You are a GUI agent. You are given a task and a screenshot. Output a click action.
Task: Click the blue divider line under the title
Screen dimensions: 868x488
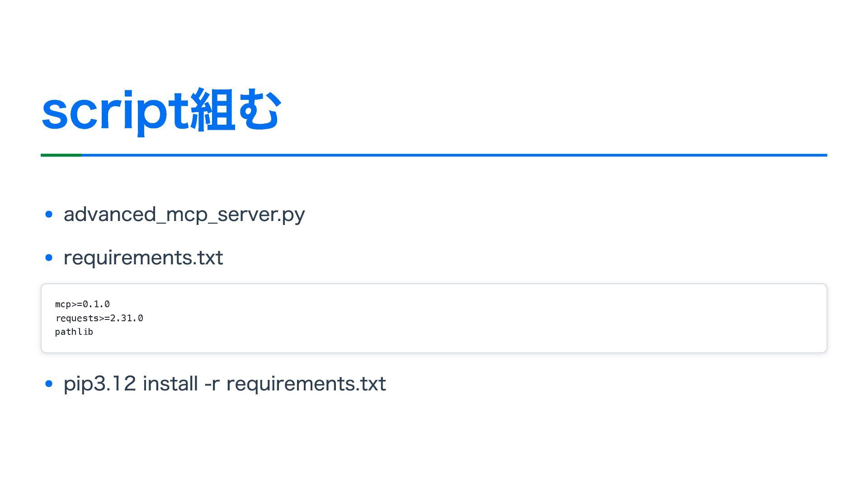tap(452, 155)
